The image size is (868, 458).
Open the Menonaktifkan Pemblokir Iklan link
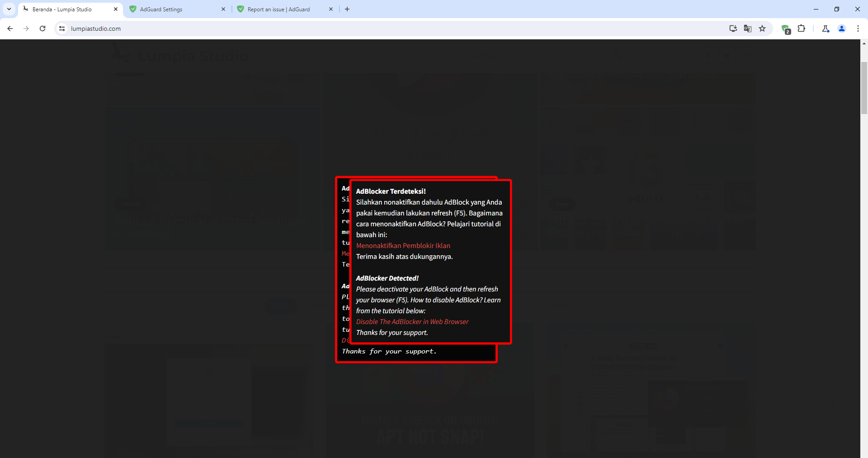[x=403, y=245]
